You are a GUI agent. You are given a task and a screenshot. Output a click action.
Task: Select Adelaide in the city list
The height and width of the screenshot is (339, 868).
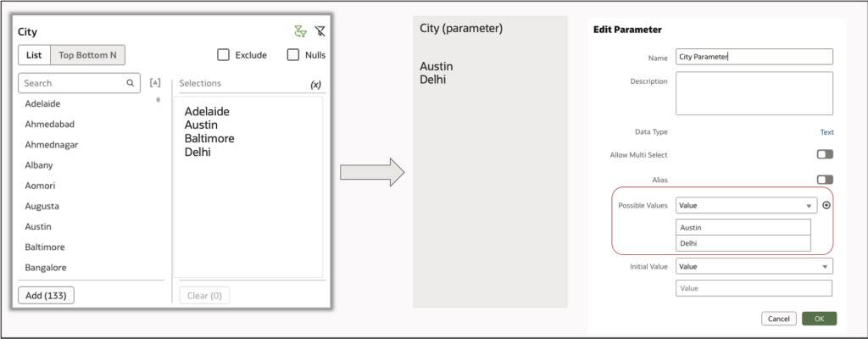click(x=42, y=103)
